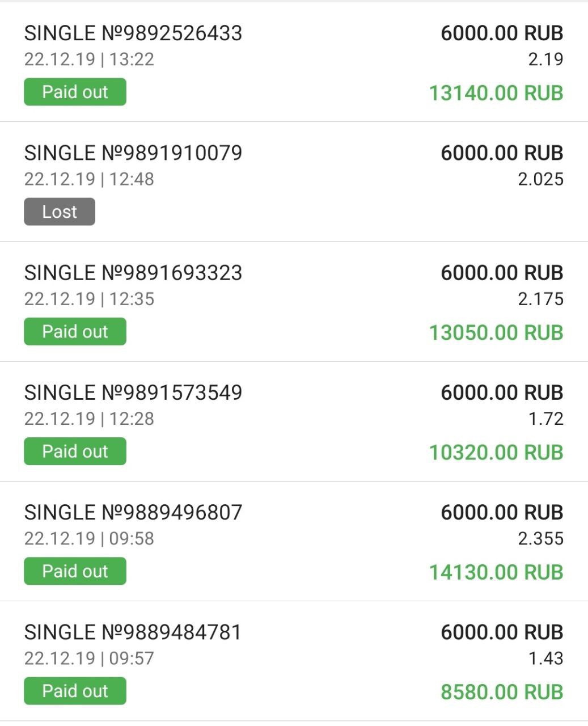Click Paid out badge for 13:22 bet
The width and height of the screenshot is (588, 726).
pyautogui.click(x=75, y=92)
